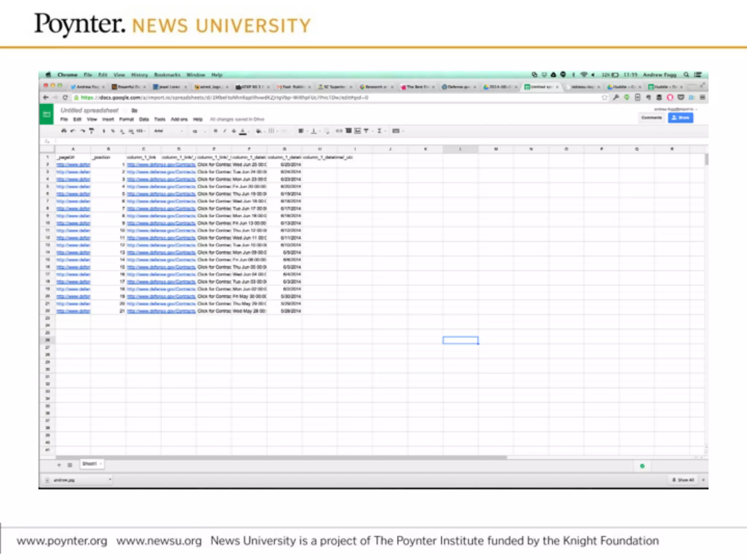Open the Arial font family dropdown
The image size is (747, 560).
(x=168, y=131)
